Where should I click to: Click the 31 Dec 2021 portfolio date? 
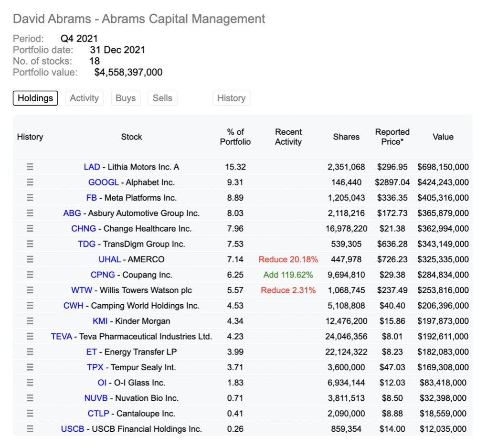tap(117, 50)
